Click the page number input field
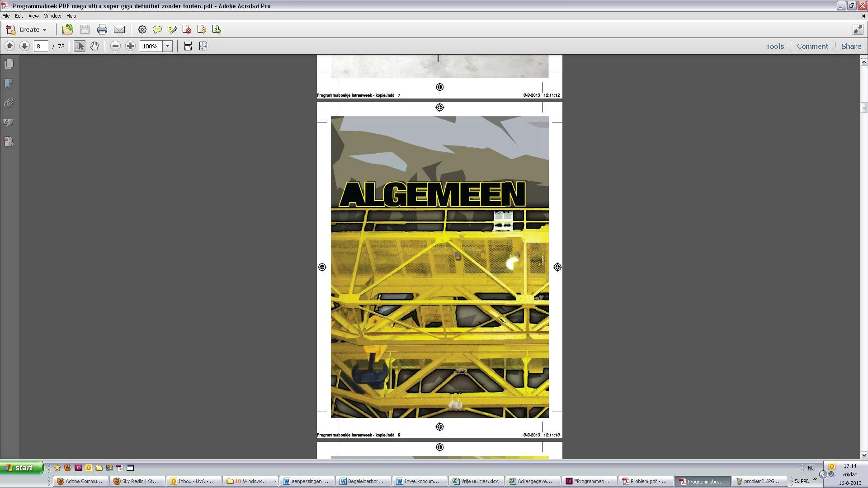This screenshot has width=868, height=488. (41, 46)
